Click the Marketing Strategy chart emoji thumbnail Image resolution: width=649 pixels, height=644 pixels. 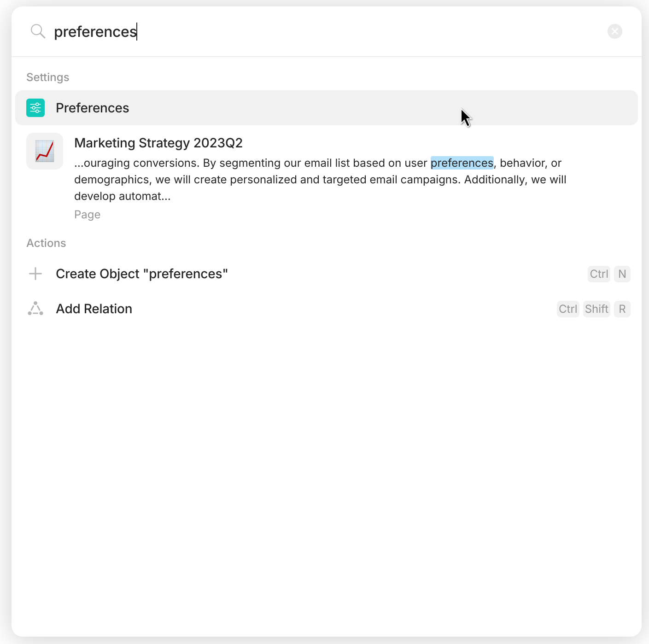pos(45,151)
